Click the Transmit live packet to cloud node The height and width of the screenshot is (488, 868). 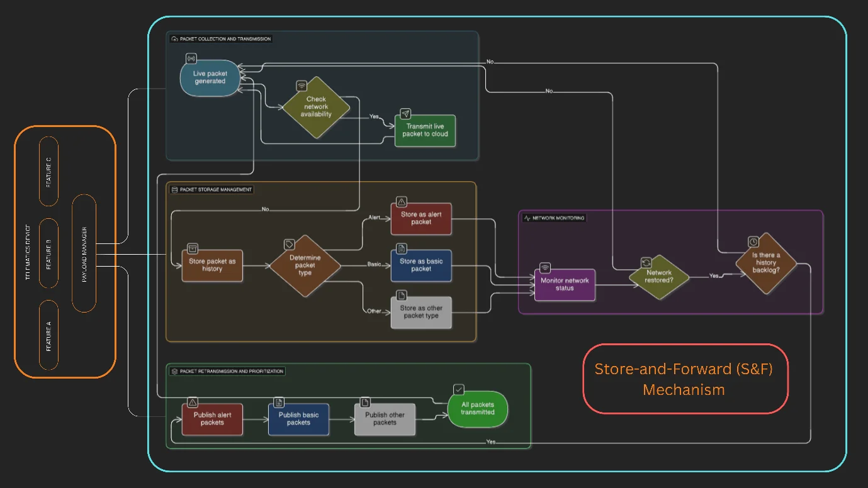425,131
